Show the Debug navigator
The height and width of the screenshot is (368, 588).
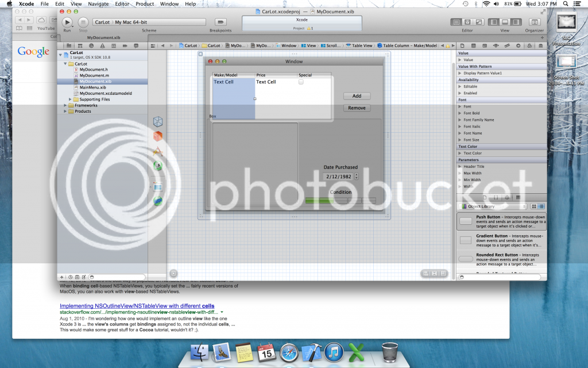(x=114, y=45)
